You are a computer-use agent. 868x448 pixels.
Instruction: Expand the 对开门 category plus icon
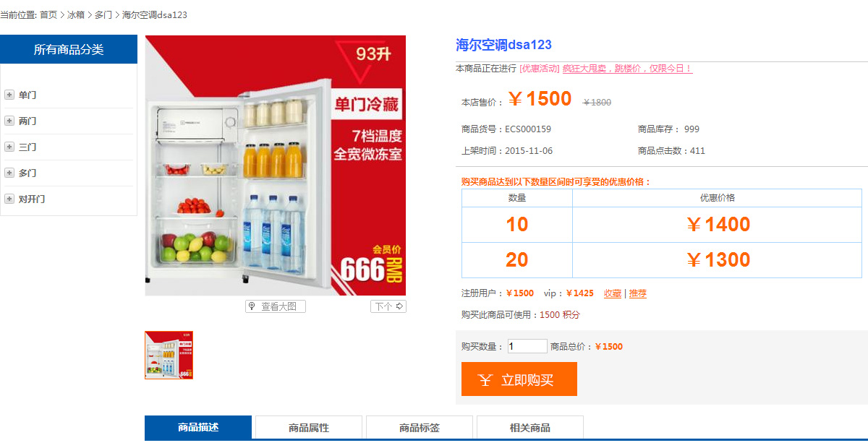9,199
